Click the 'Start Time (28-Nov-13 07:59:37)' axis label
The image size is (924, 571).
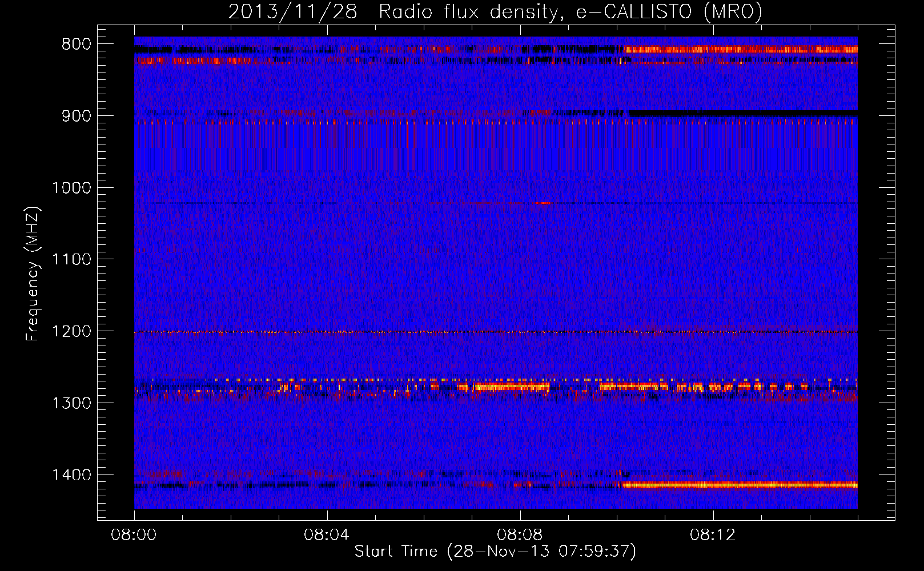495,552
